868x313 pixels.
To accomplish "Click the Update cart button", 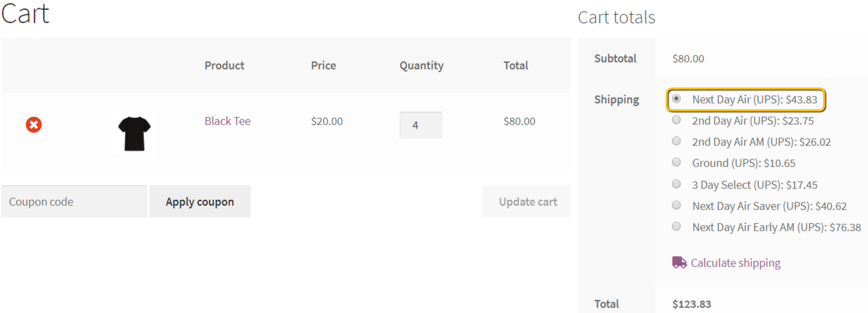I will point(527,202).
